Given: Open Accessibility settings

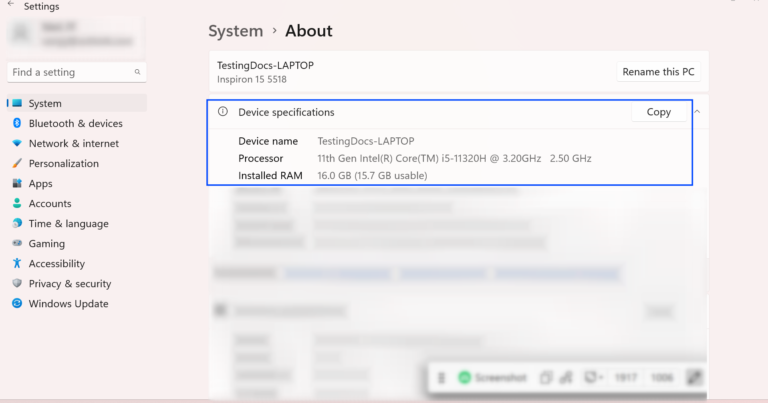Looking at the screenshot, I should point(77,264).
